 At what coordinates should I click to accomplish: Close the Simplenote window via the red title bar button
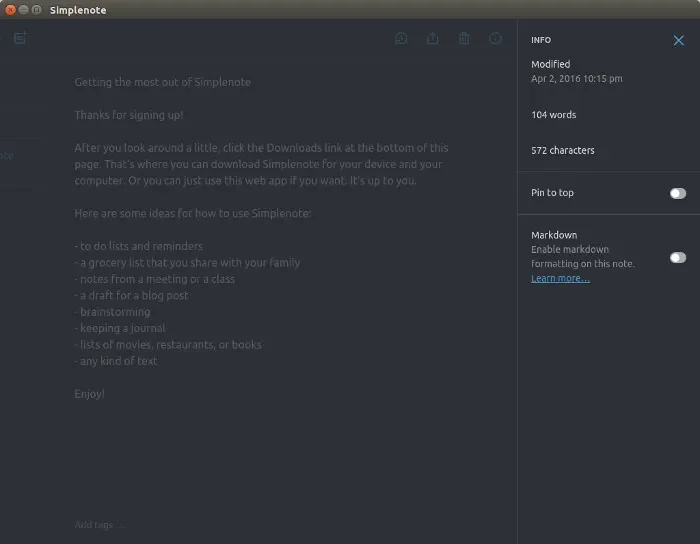click(10, 9)
